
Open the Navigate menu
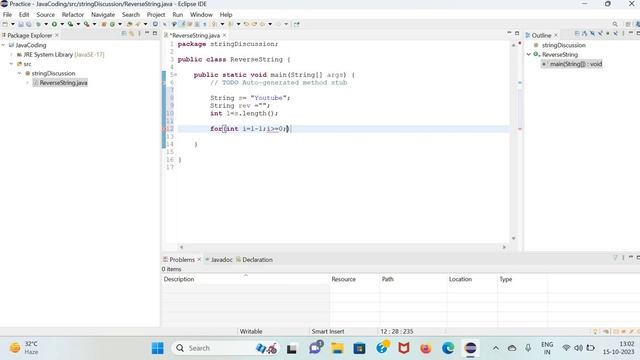pyautogui.click(x=103, y=14)
